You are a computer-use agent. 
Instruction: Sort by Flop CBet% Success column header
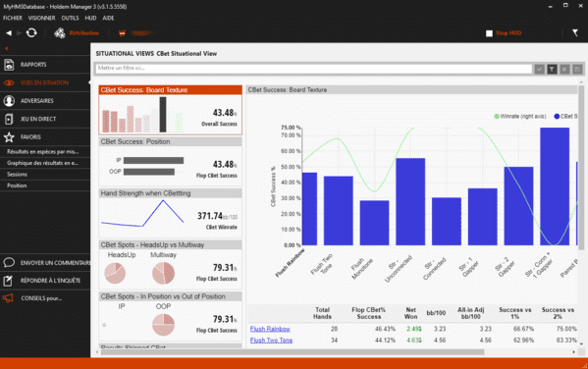pyautogui.click(x=369, y=313)
